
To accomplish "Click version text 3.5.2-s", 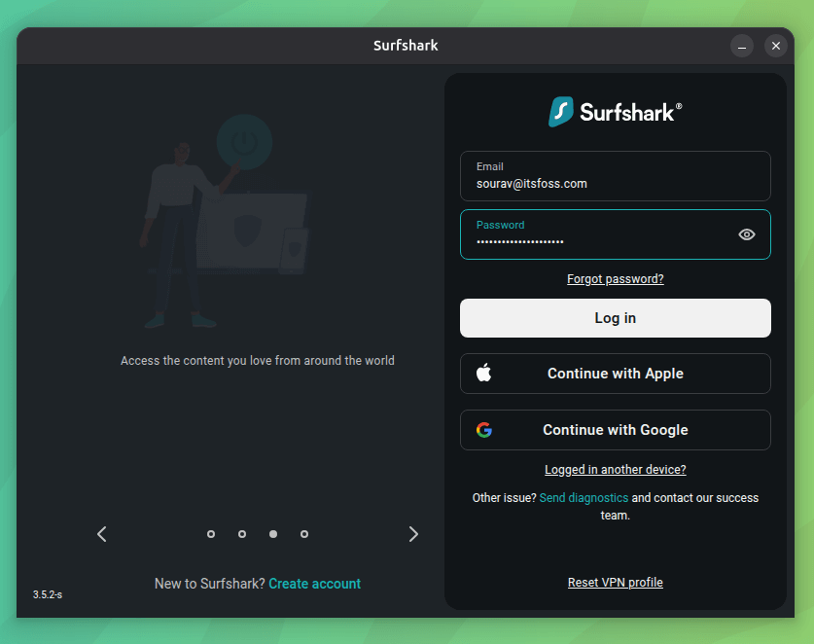I will [x=48, y=594].
